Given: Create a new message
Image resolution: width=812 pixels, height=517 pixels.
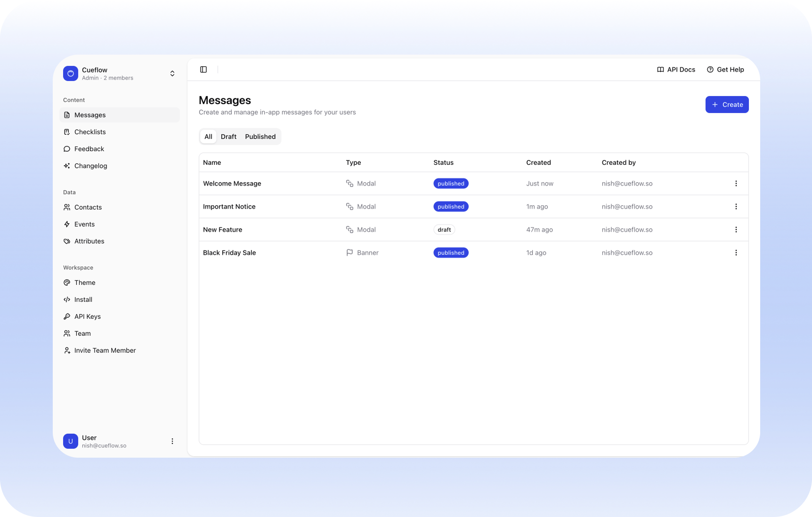Looking at the screenshot, I should (x=727, y=105).
